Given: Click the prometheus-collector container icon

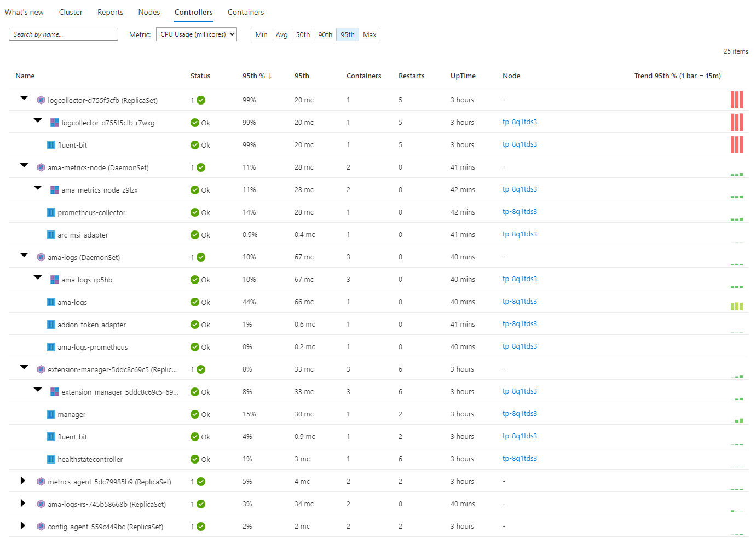Looking at the screenshot, I should (x=51, y=212).
